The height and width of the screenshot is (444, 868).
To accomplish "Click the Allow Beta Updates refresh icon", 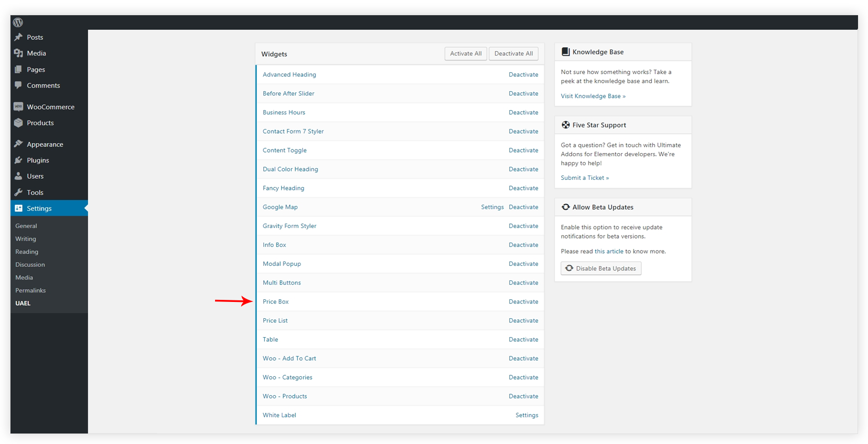I will [565, 207].
